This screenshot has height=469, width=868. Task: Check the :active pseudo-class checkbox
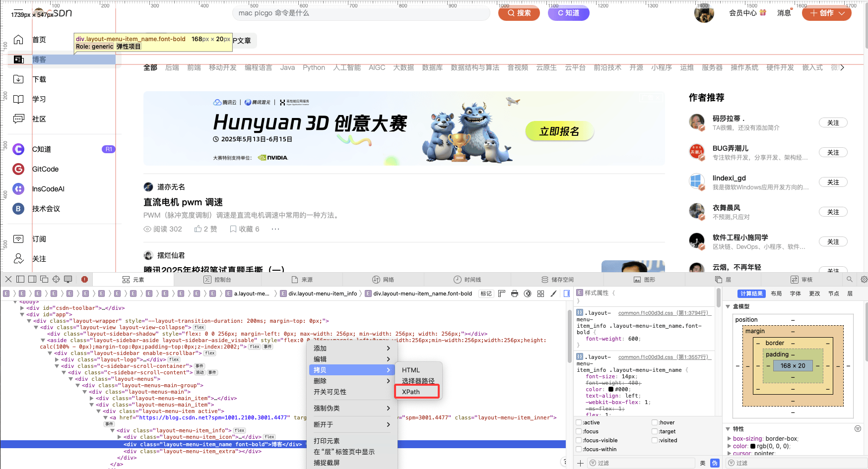[x=579, y=422]
